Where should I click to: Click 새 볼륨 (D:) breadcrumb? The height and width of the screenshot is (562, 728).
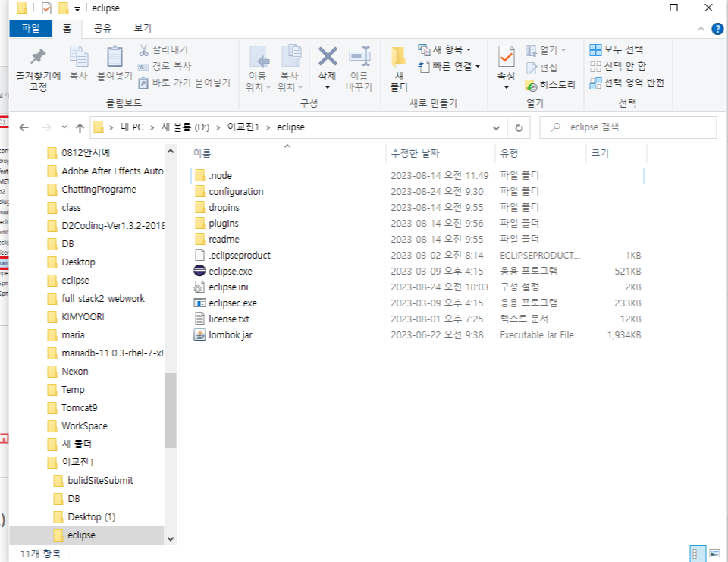pos(185,127)
